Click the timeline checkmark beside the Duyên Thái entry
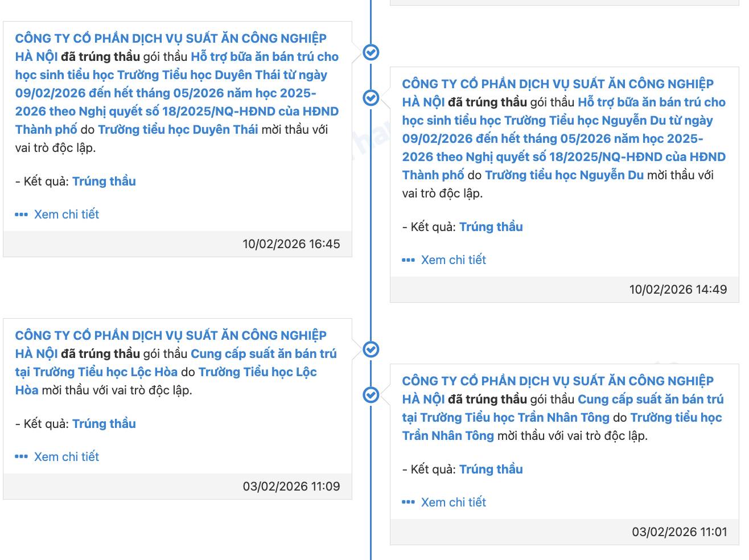 click(x=371, y=52)
